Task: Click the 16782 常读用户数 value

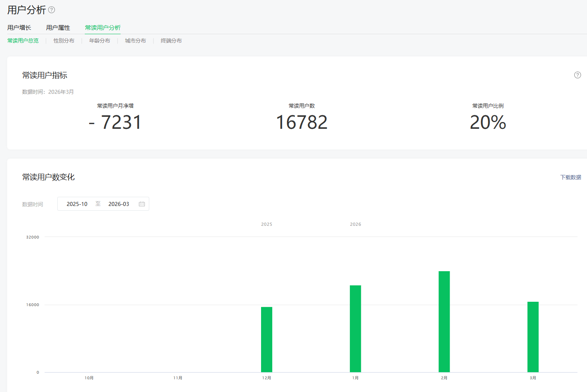Action: 302,122
